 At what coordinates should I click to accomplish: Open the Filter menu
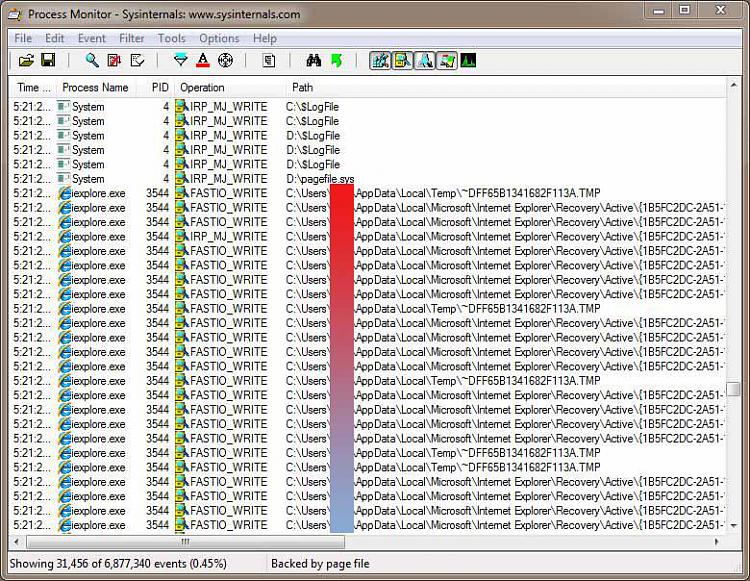tap(132, 38)
